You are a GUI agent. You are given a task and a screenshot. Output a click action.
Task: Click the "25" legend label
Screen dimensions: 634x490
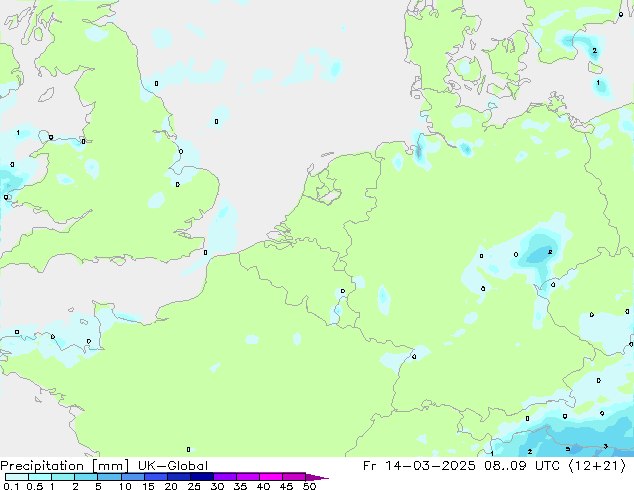[x=194, y=486]
